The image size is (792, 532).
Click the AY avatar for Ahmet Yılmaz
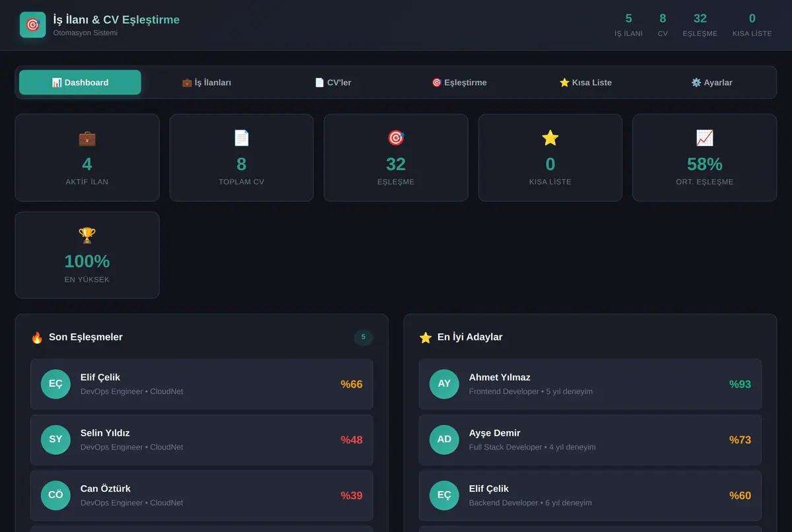444,384
